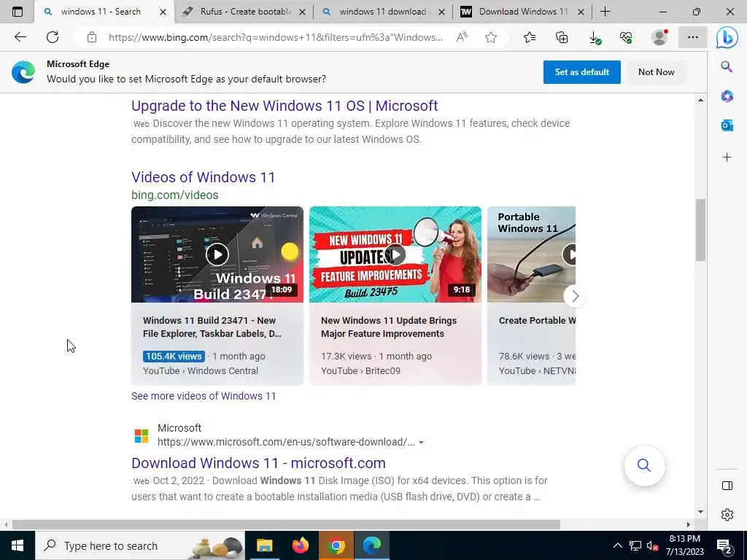
Task: Open Upgrade to the New Windows 11 OS link
Action: pyautogui.click(x=285, y=106)
